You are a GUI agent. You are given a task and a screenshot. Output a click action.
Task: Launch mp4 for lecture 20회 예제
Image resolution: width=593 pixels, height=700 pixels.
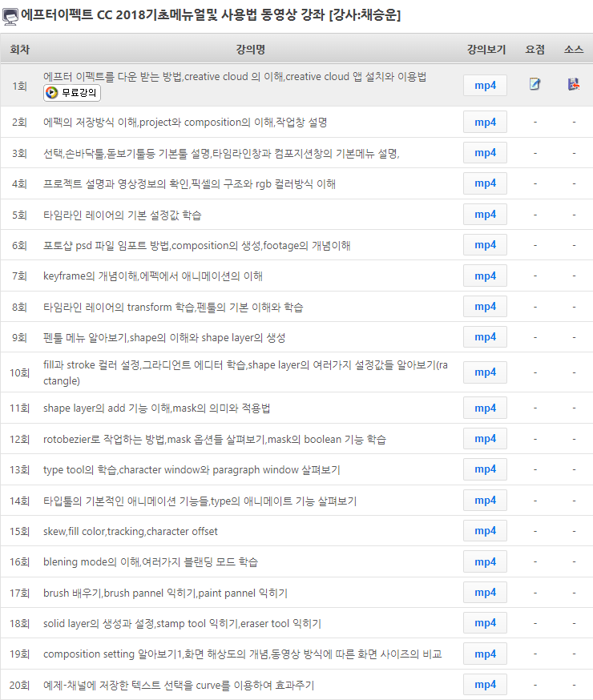tap(485, 684)
